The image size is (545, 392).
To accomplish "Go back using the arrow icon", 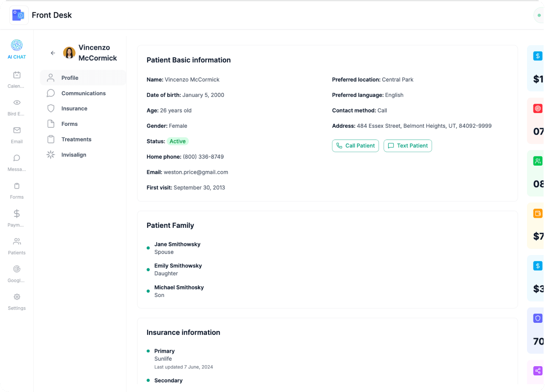I will pyautogui.click(x=53, y=53).
